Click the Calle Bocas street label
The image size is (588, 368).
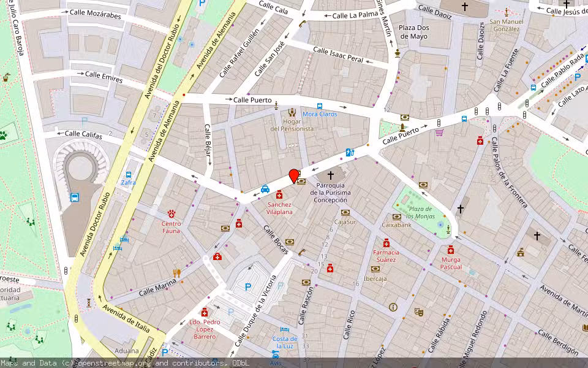[276, 240]
